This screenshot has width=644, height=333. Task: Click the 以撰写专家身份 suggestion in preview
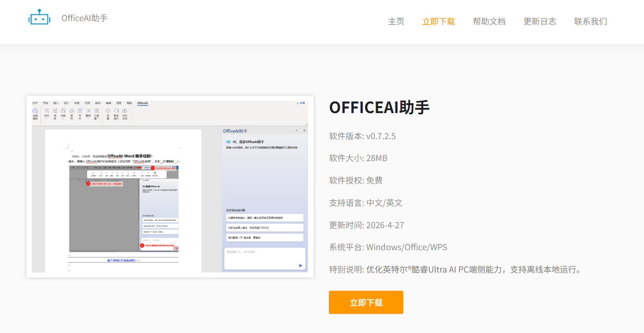point(265,217)
